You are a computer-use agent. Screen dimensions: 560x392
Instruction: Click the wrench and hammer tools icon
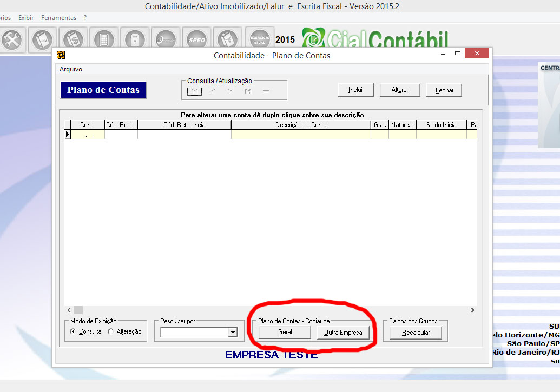click(x=11, y=39)
